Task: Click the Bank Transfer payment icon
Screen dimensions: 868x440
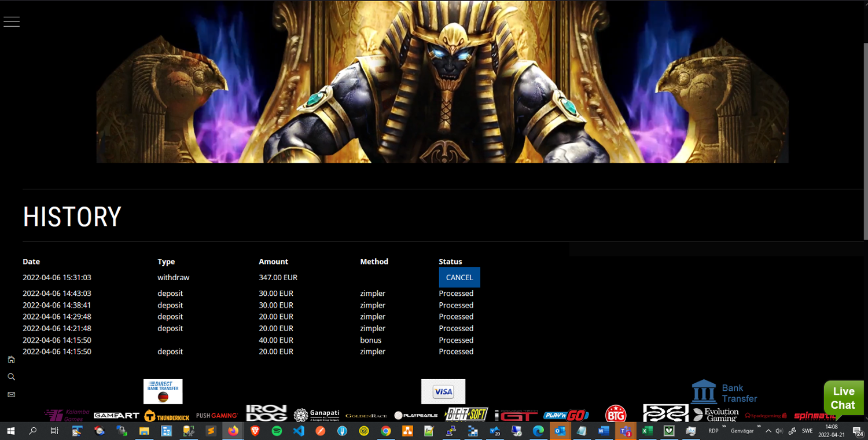Action: pos(724,392)
